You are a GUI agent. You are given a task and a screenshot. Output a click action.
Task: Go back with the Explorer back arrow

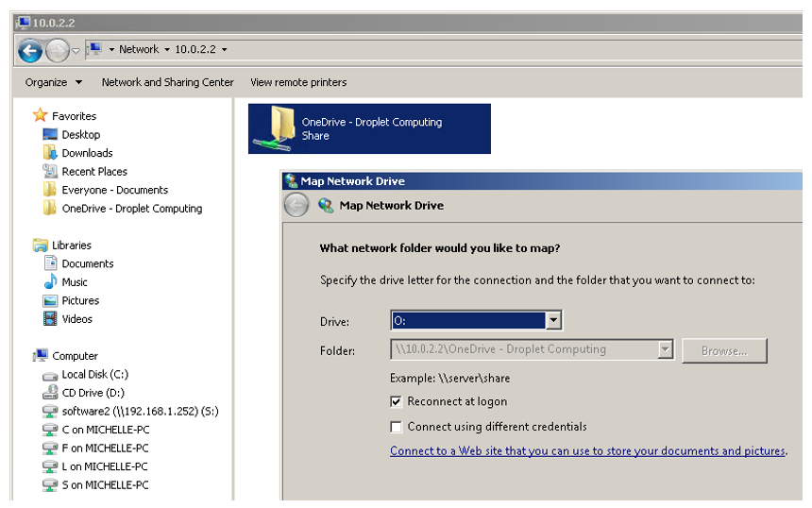(30, 51)
